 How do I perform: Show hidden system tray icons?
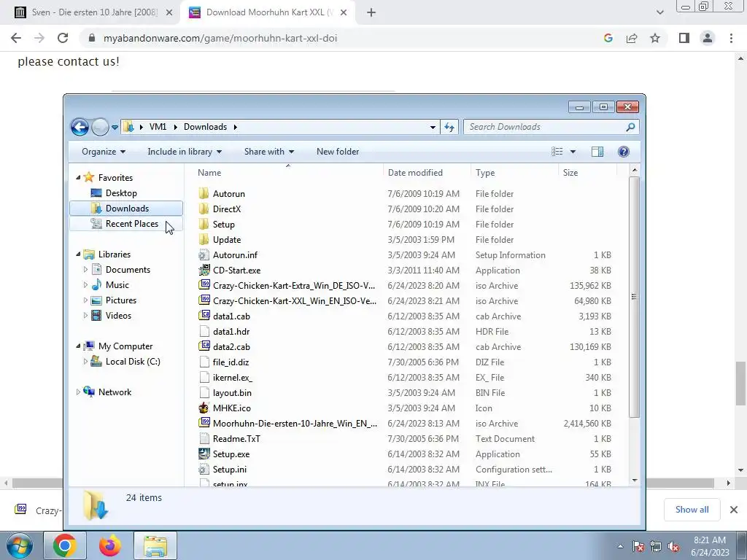pos(620,547)
